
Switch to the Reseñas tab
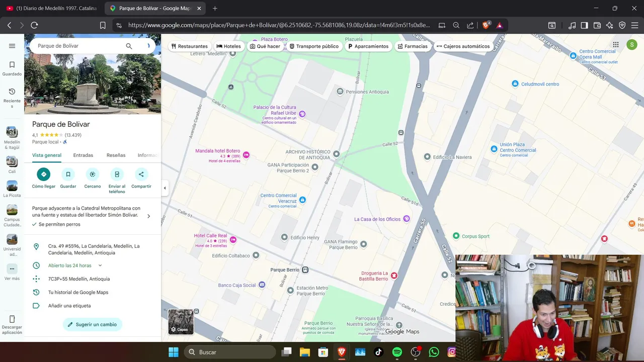pyautogui.click(x=116, y=155)
